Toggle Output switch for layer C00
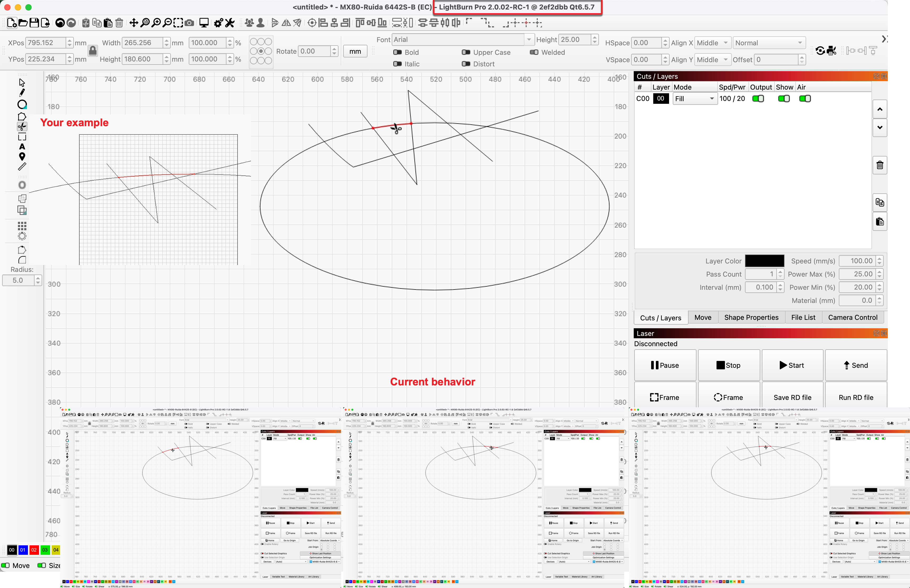 point(758,99)
